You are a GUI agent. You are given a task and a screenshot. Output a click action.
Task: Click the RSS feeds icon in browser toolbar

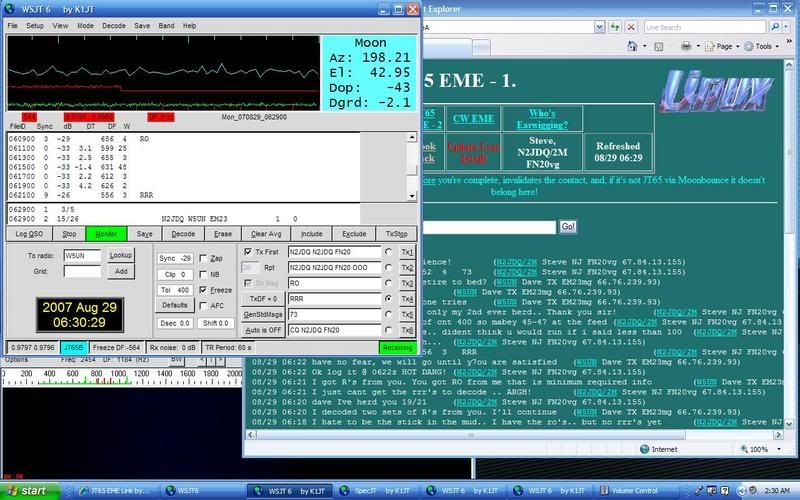pyautogui.click(x=659, y=46)
